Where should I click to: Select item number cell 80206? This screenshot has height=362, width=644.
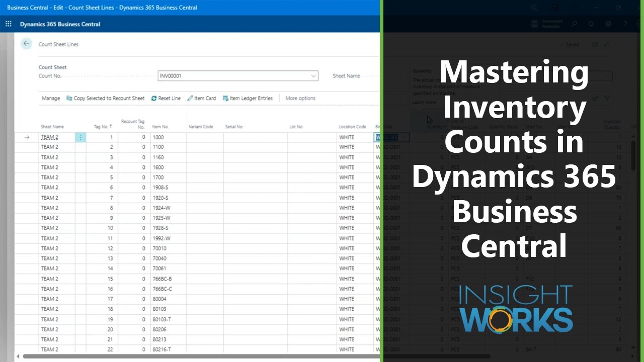(x=169, y=329)
